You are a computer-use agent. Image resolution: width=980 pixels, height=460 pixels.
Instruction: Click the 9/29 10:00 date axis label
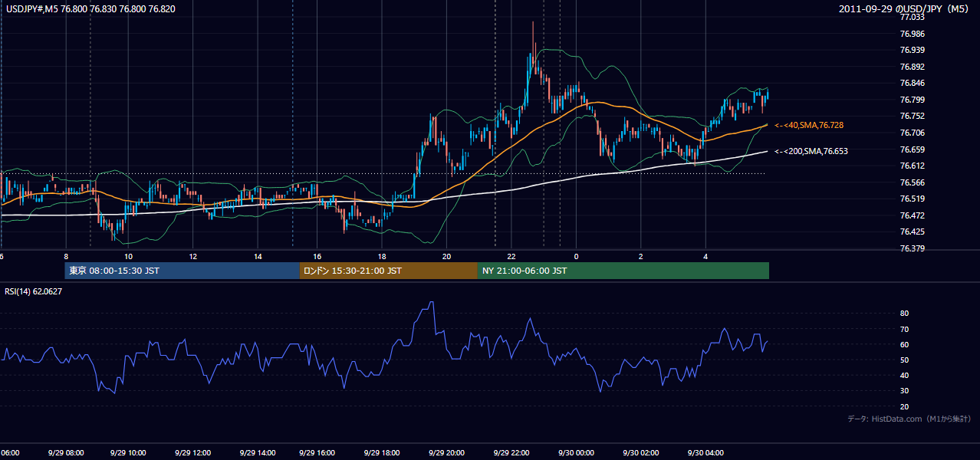[127, 452]
